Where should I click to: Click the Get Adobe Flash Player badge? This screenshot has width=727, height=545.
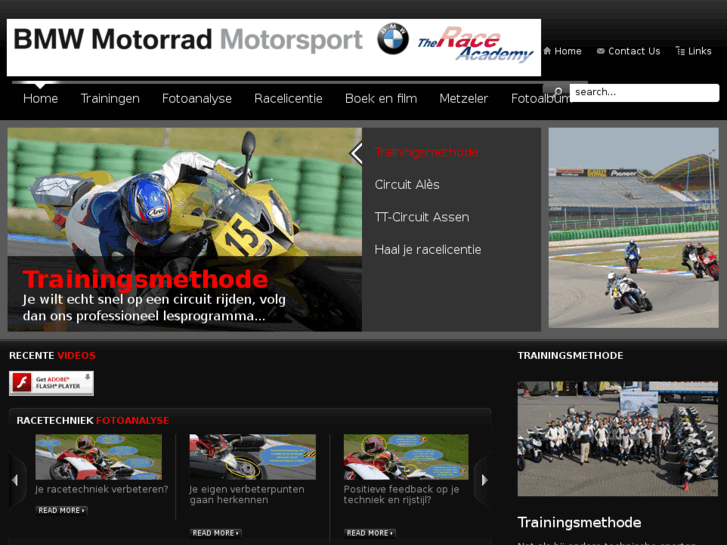tap(51, 383)
